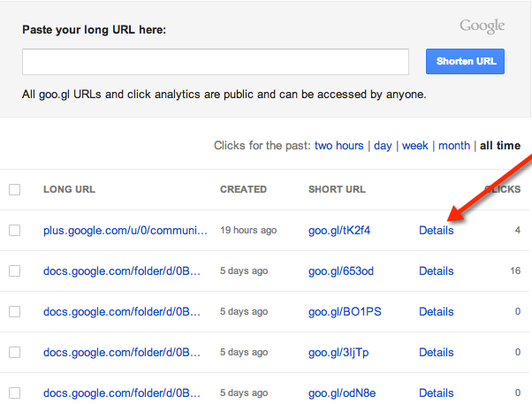Click the LONG URL column header
532x404 pixels.
pos(69,189)
